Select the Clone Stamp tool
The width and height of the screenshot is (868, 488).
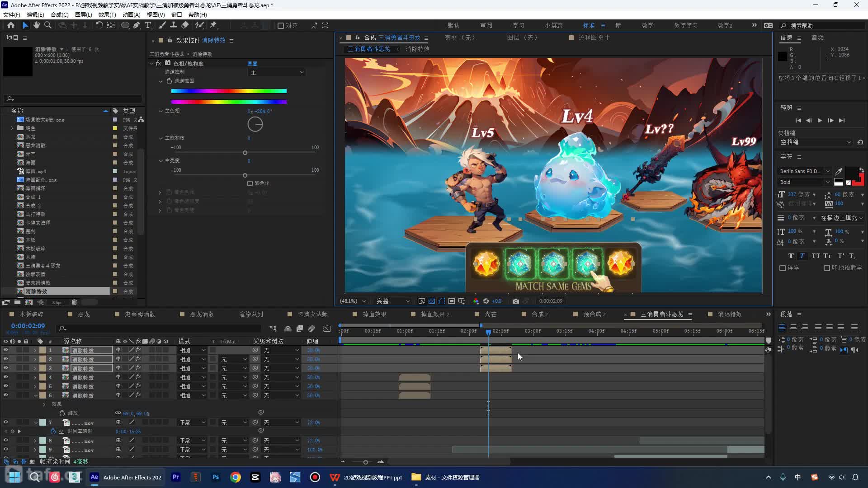click(x=173, y=25)
